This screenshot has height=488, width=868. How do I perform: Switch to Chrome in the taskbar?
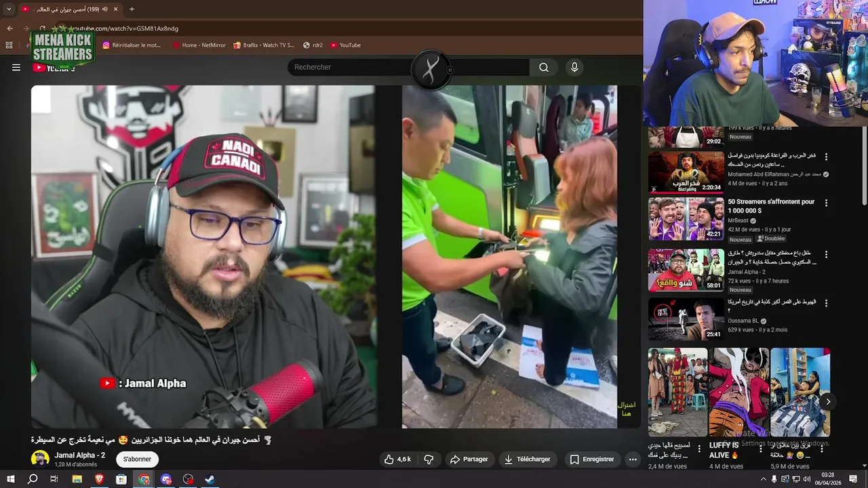click(144, 479)
